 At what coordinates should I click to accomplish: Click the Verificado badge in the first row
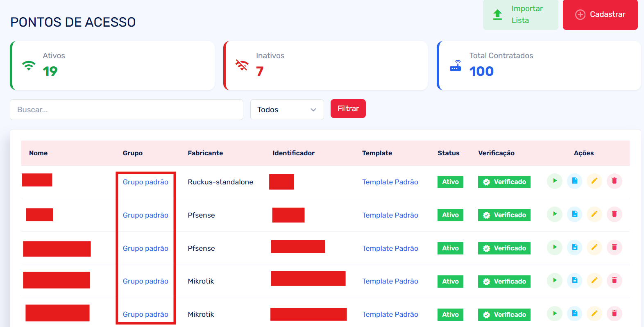504,182
